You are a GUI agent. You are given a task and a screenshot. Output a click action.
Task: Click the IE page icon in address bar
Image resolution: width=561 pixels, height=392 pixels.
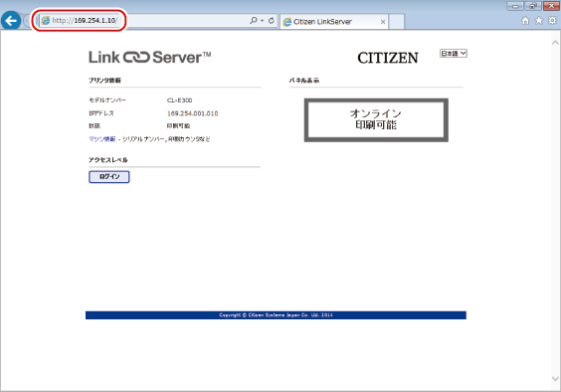click(x=46, y=21)
